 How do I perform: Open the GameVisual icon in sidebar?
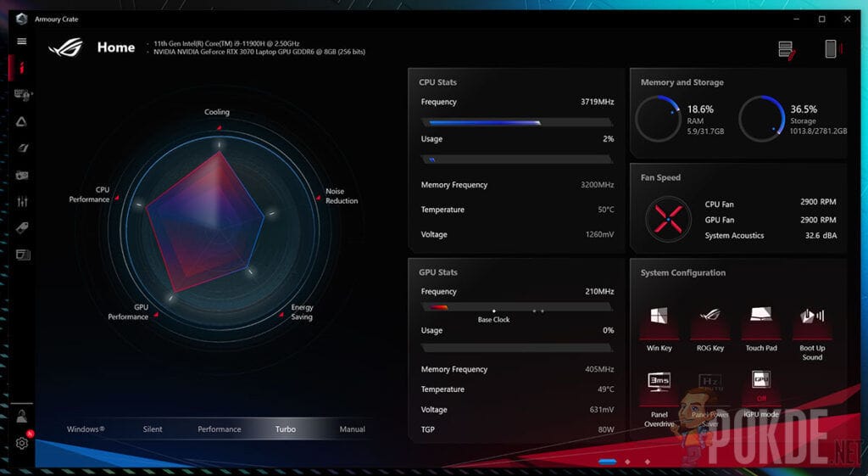(22, 148)
